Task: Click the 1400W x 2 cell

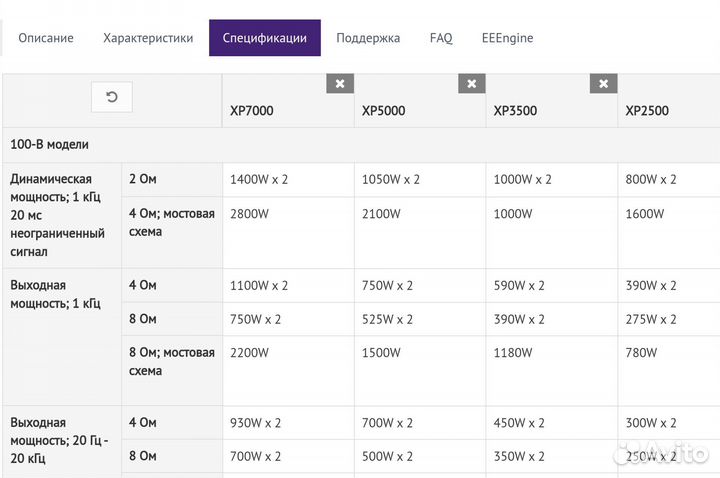Action: [x=259, y=179]
